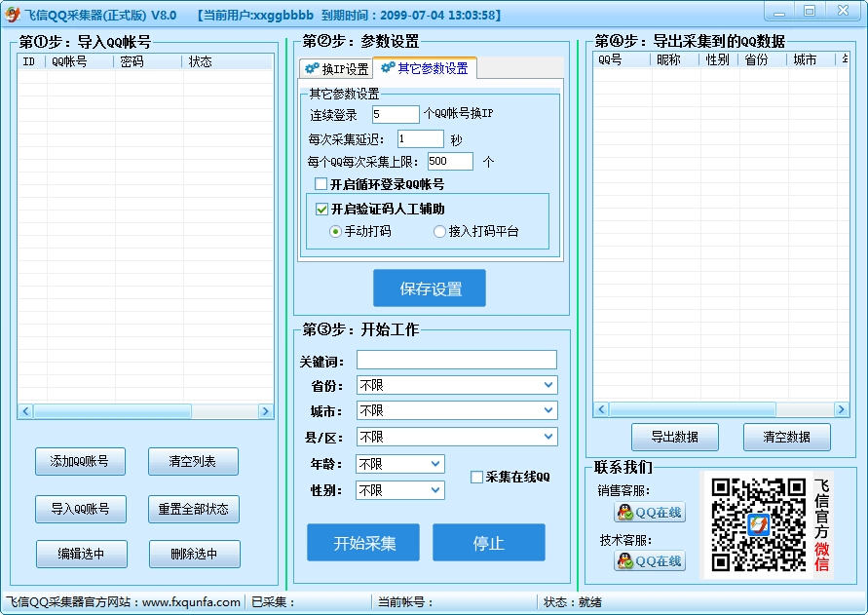Click the gear icon on 换IP设置 tab

tap(312, 68)
